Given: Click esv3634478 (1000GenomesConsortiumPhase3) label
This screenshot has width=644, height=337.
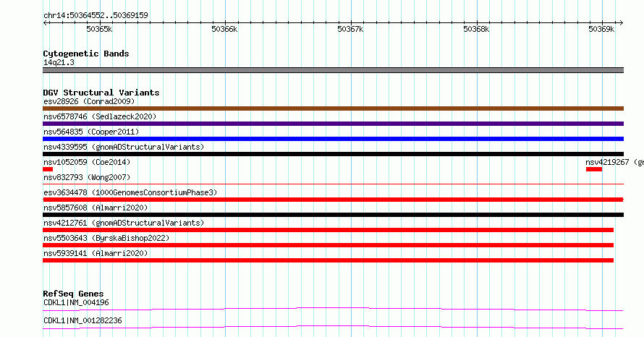Looking at the screenshot, I should [130, 192].
